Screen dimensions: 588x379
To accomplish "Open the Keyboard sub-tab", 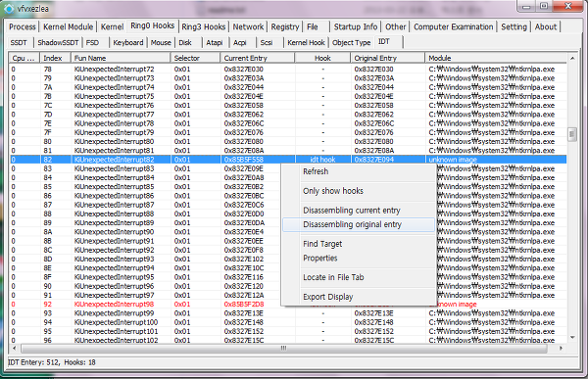I will [128, 43].
